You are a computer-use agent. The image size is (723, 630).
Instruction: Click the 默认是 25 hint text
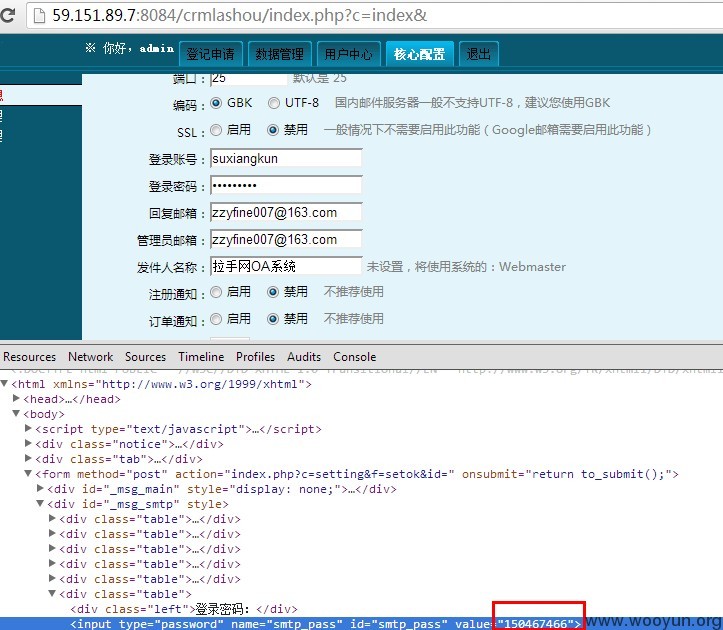(x=320, y=78)
